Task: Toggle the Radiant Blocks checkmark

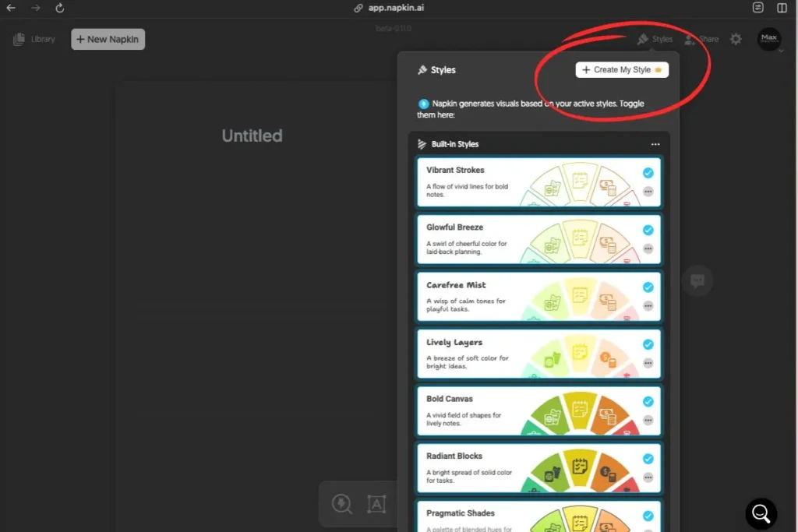Action: (x=648, y=459)
